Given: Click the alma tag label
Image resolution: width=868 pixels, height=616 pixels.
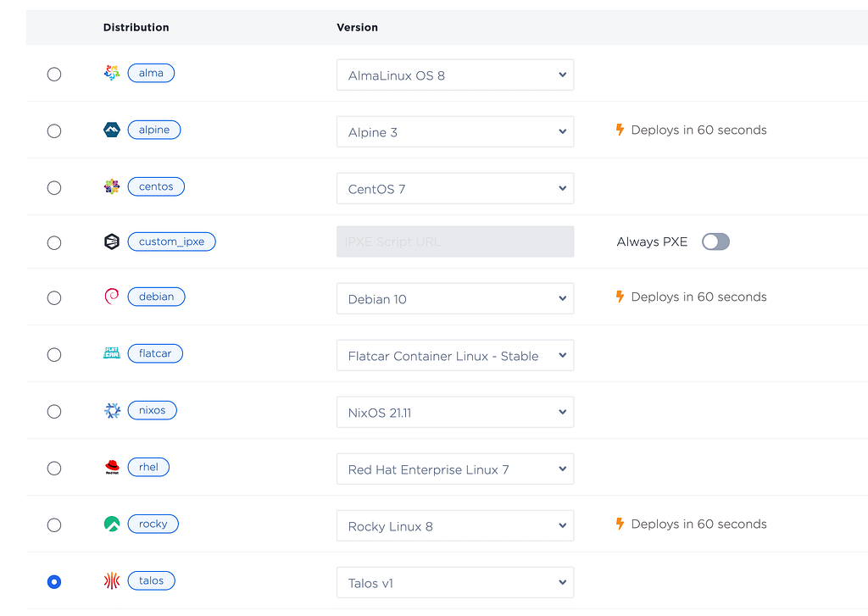Looking at the screenshot, I should click(151, 73).
